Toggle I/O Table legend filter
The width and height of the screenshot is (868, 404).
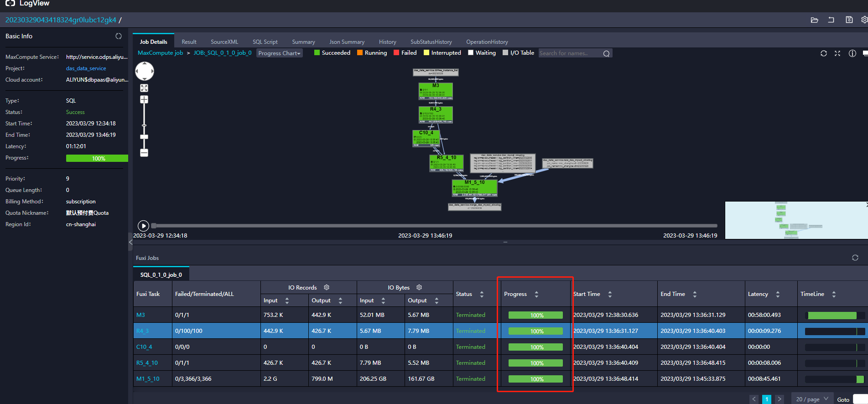pos(518,53)
